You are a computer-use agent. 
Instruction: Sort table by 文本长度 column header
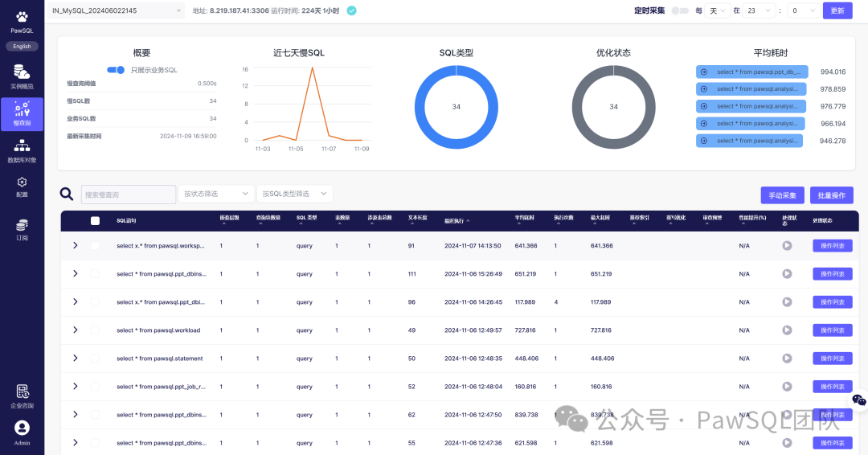click(417, 219)
